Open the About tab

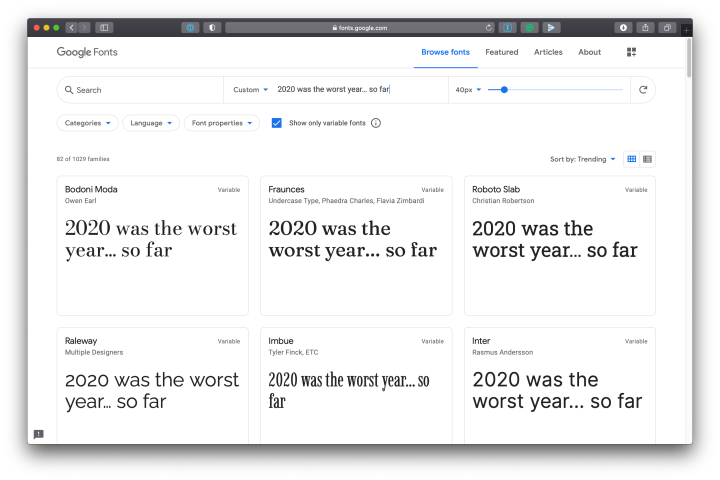(590, 52)
